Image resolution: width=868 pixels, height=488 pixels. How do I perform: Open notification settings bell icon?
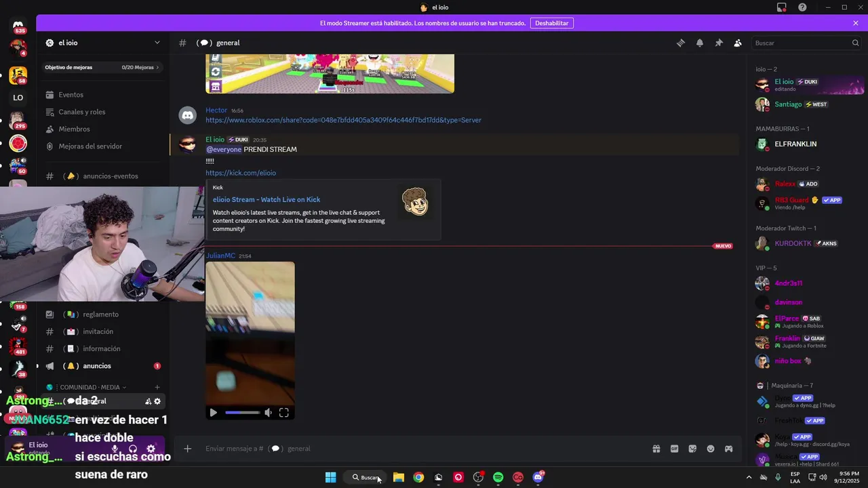699,43
